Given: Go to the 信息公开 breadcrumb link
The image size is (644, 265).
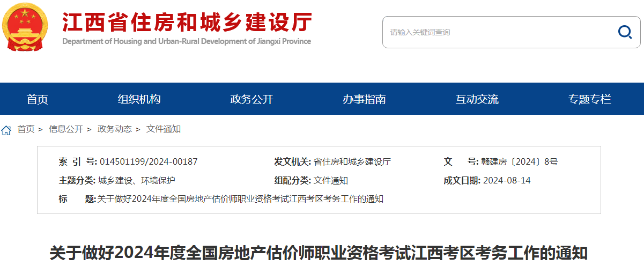Looking at the screenshot, I should coord(66,129).
